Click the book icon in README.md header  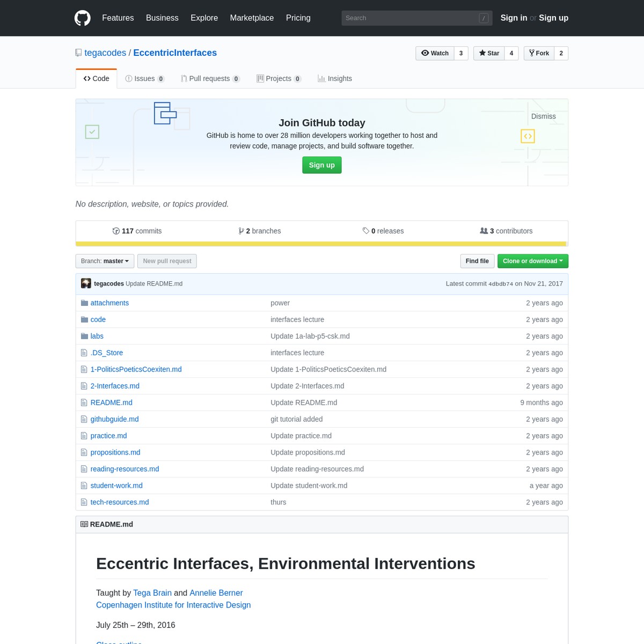[x=84, y=524]
